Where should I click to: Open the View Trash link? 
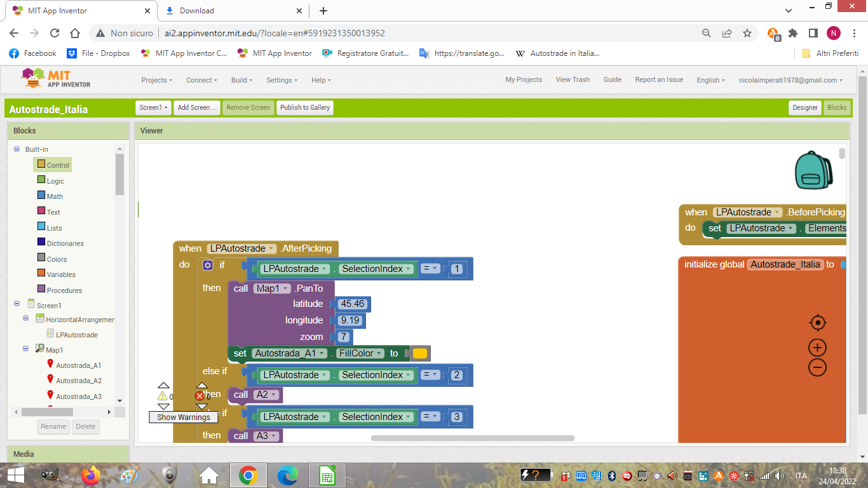[x=573, y=80]
